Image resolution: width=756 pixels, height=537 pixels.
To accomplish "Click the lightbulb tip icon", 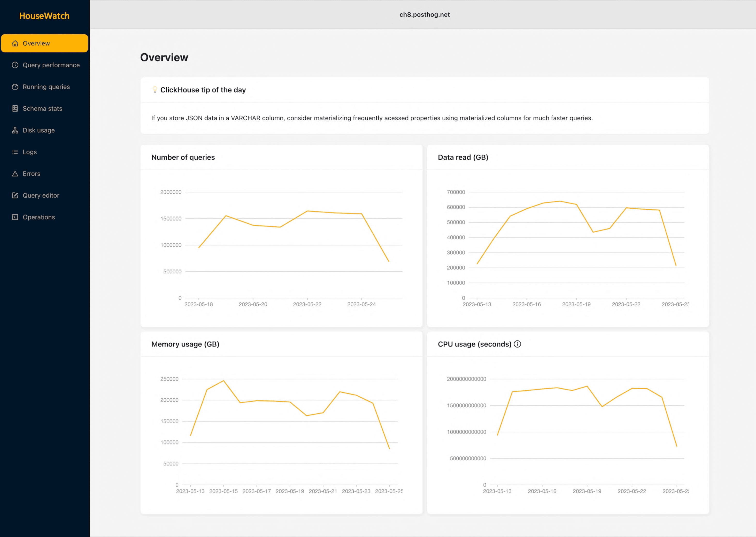I will click(155, 90).
